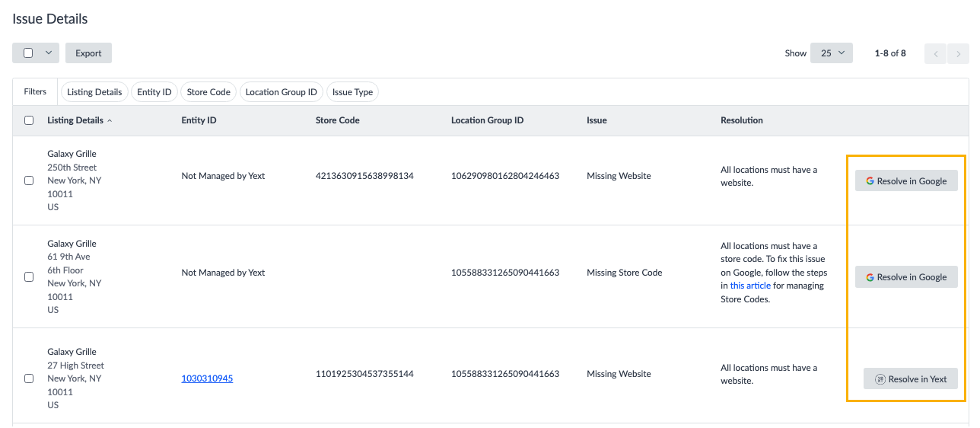The image size is (980, 428).
Task: Click Resolve in Yext for 27 High Street
Action: click(x=910, y=379)
